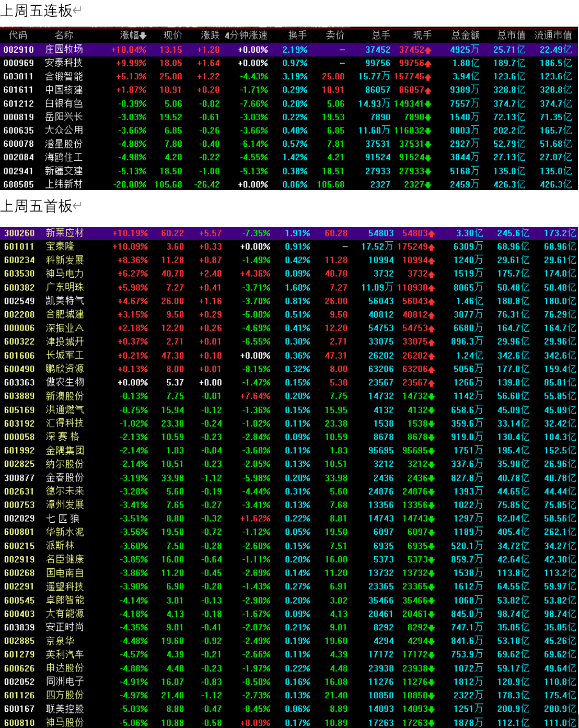
Task: Select stock 金春股份
Action: (x=65, y=478)
